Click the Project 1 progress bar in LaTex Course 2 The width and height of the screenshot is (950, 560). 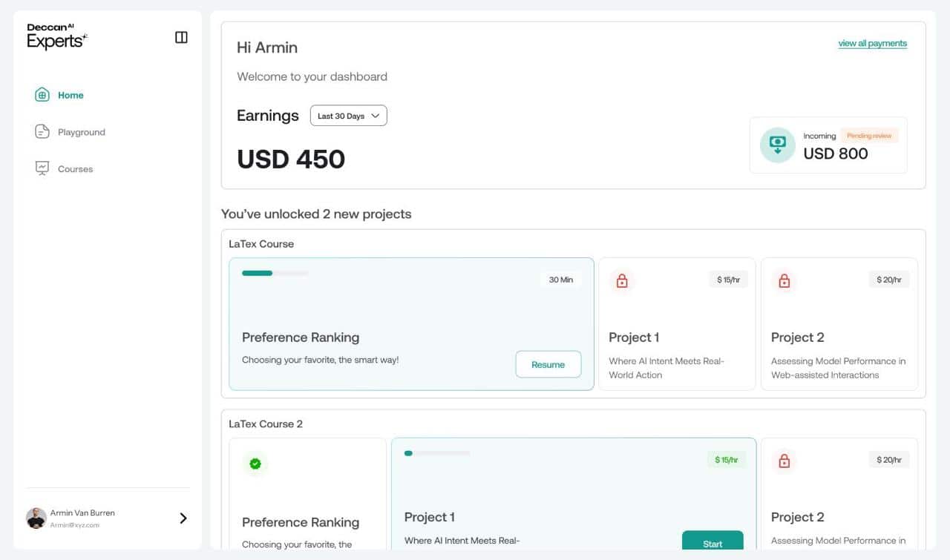tap(436, 453)
